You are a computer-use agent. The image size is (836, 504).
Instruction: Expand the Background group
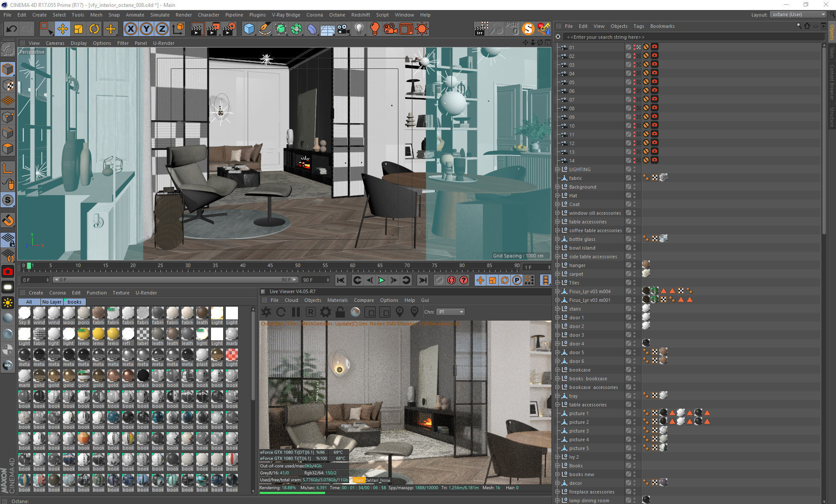click(557, 187)
